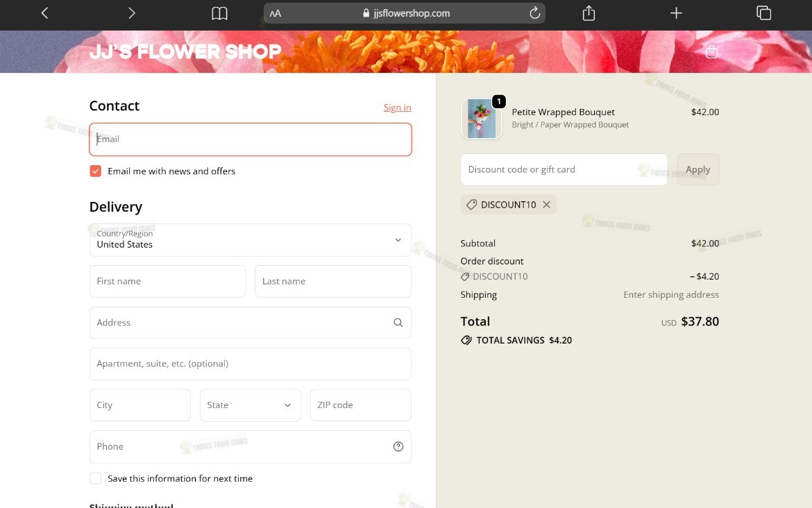Remove the DISCOUNT10 code with the X
The width and height of the screenshot is (812, 508).
coord(546,205)
